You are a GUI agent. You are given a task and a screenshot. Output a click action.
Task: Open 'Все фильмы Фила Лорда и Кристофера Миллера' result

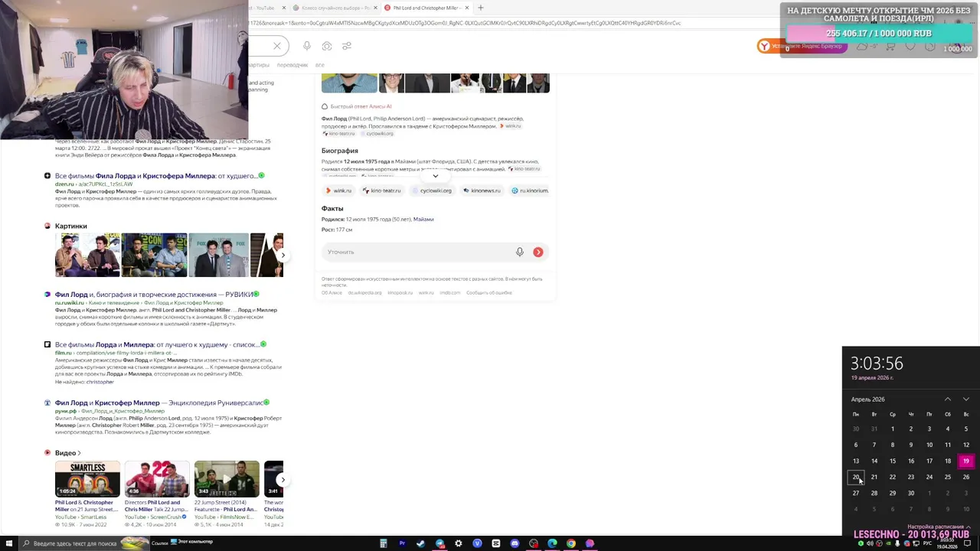(x=156, y=176)
